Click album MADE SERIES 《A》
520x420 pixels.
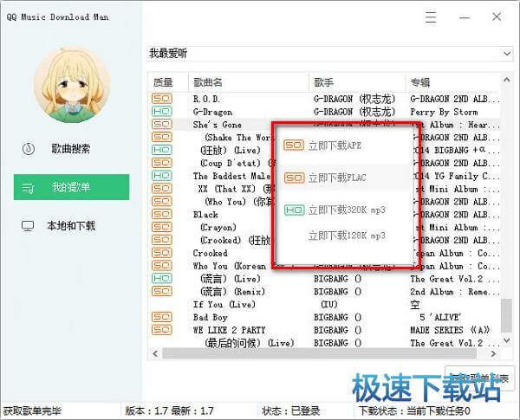tap(450, 330)
